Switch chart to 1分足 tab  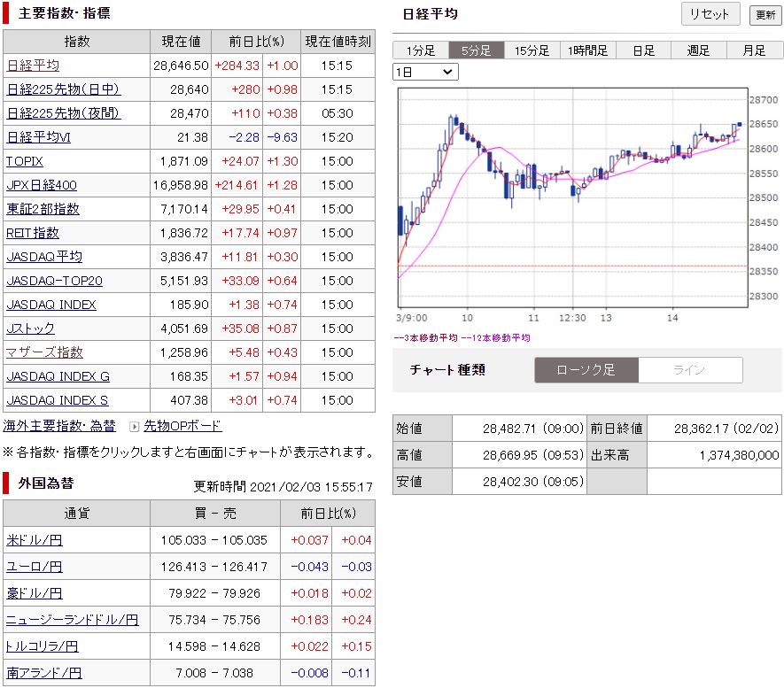click(421, 50)
